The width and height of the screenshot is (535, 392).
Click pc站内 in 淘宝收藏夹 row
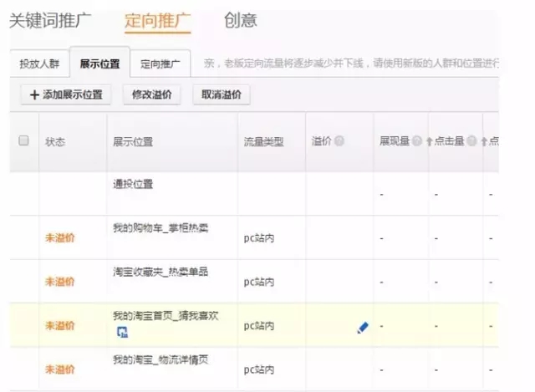pyautogui.click(x=259, y=283)
